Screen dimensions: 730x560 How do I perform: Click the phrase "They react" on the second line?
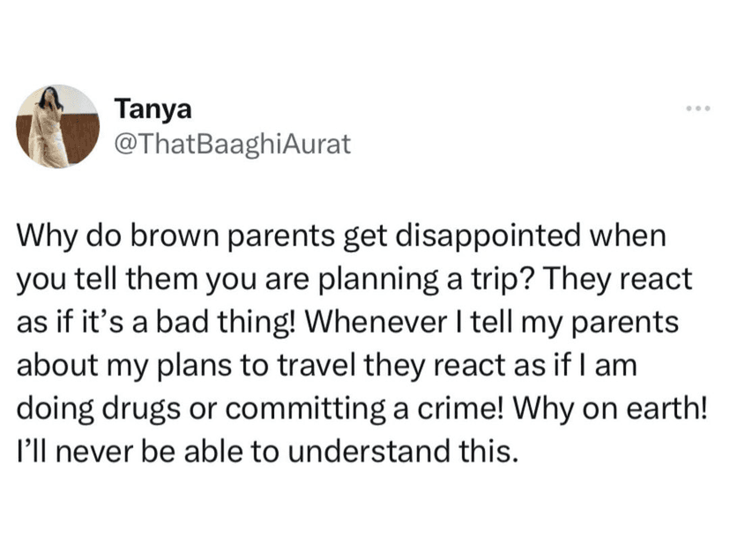pos(626,280)
